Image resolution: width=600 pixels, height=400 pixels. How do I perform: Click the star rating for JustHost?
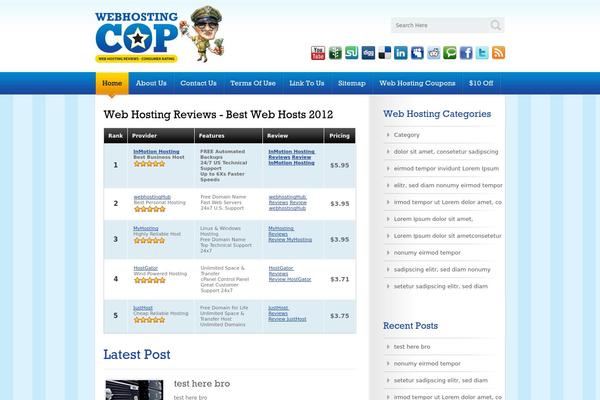pos(149,320)
